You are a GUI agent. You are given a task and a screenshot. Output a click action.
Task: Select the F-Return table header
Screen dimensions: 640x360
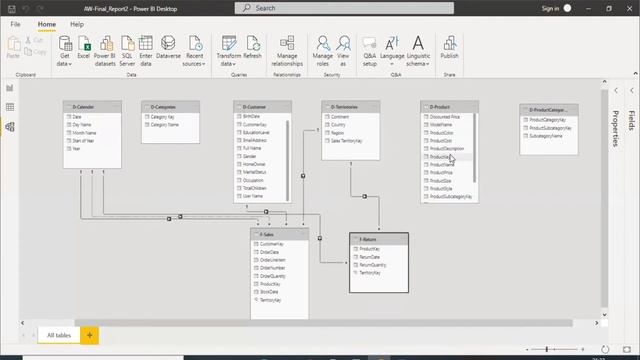tap(379, 239)
